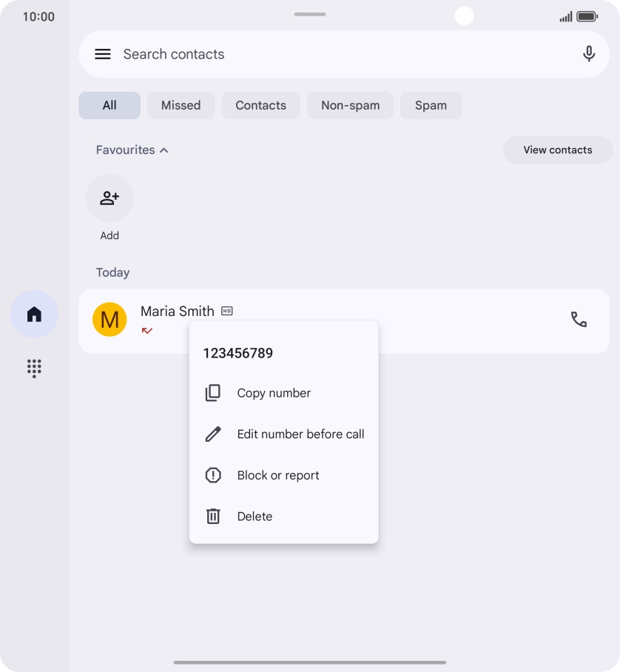Image resolution: width=620 pixels, height=672 pixels.
Task: Toggle the Missed calls filter chip
Action: click(x=181, y=105)
